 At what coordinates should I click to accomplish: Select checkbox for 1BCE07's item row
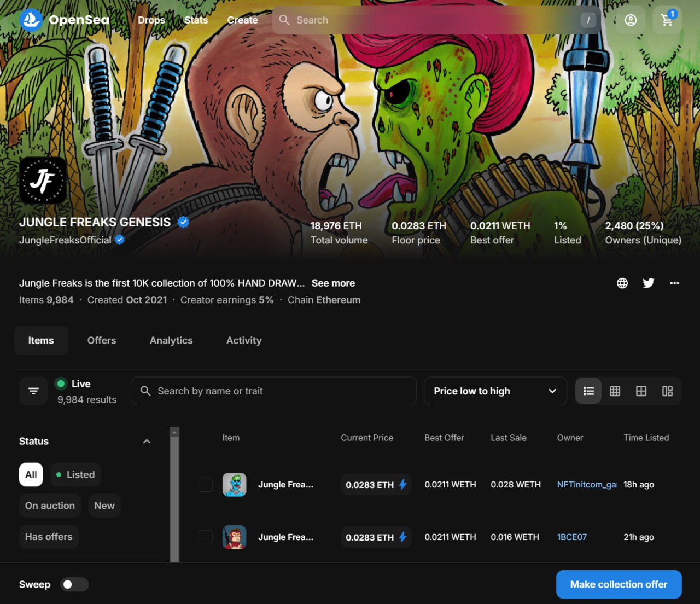coord(206,537)
